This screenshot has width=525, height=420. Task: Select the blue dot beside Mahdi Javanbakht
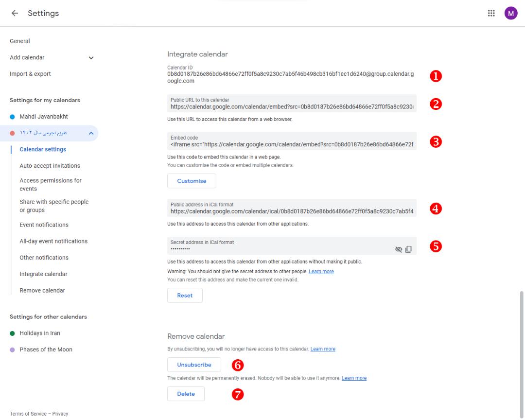(12, 117)
